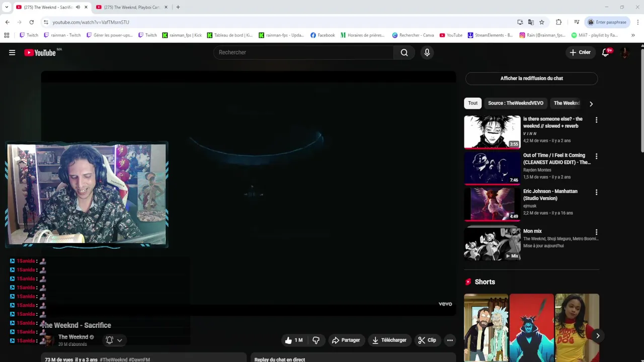Start voice search with the microphone icon

427,52
